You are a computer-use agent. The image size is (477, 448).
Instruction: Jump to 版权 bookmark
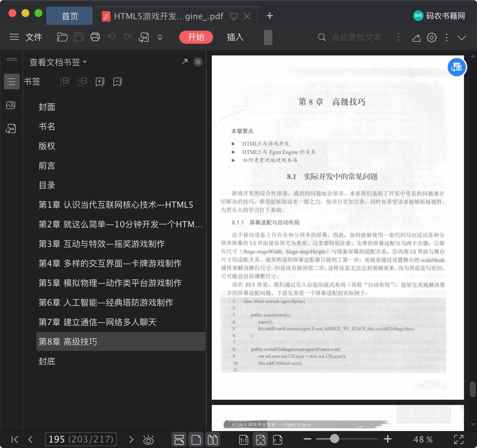[47, 146]
